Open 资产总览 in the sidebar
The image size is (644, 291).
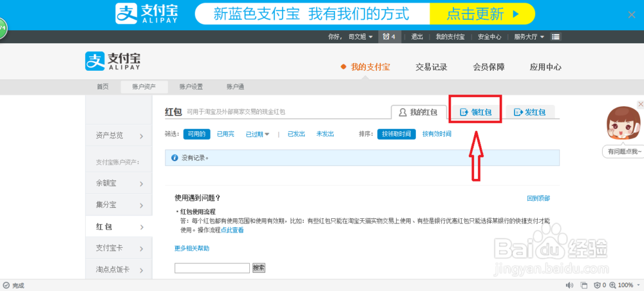118,135
